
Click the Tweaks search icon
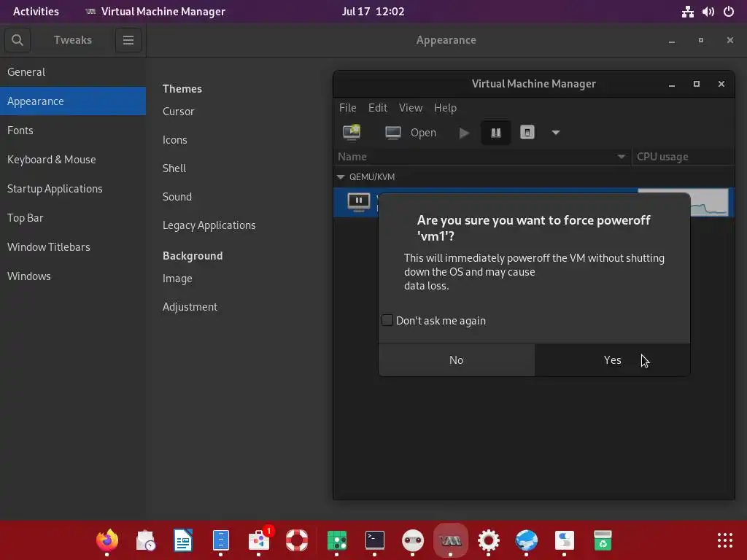18,40
